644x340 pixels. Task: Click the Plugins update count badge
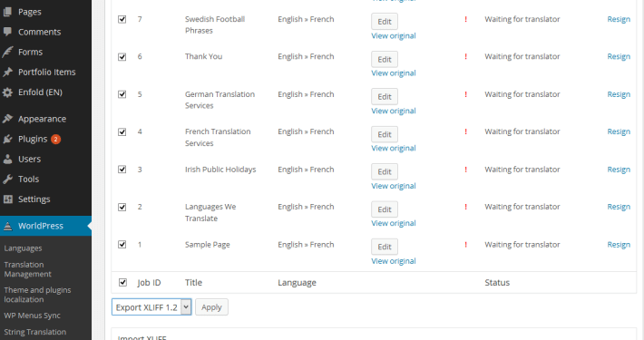pos(56,140)
